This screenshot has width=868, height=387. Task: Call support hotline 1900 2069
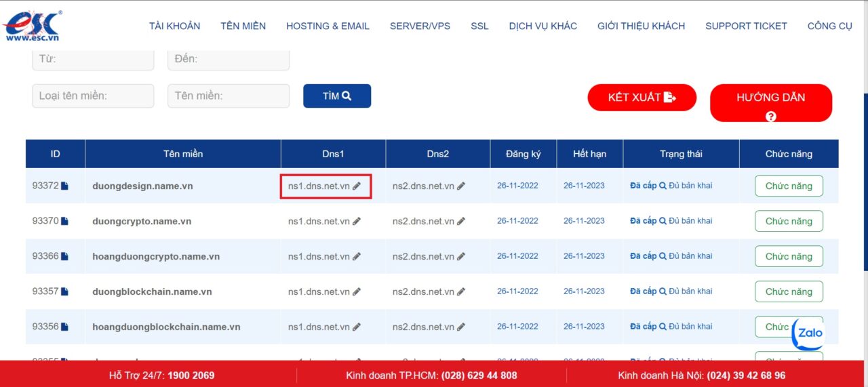click(x=191, y=375)
